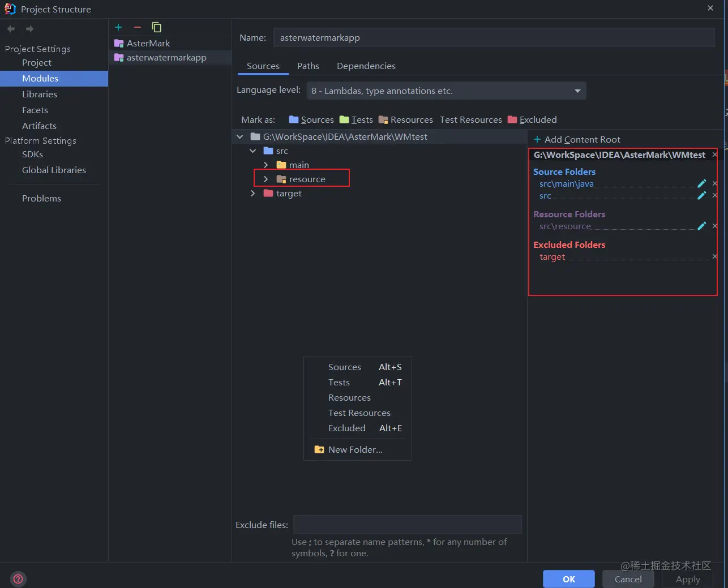Open the Libraries settings page
The width and height of the screenshot is (728, 588).
coord(40,94)
